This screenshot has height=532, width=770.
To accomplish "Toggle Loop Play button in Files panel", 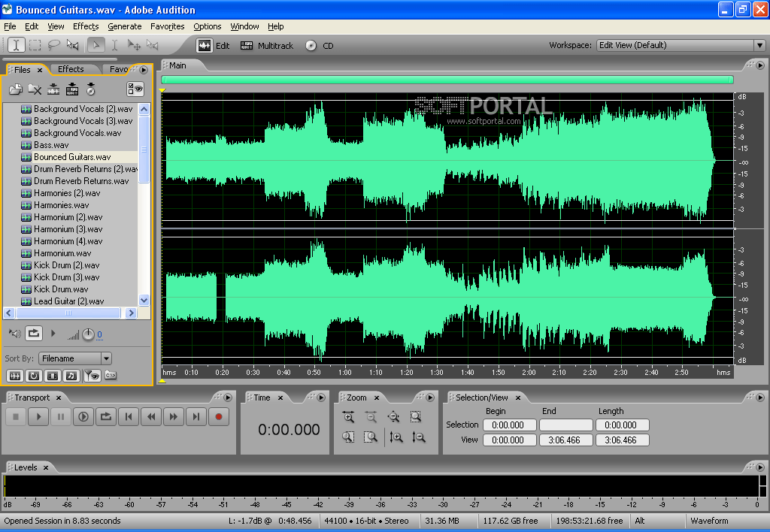I will tap(34, 334).
